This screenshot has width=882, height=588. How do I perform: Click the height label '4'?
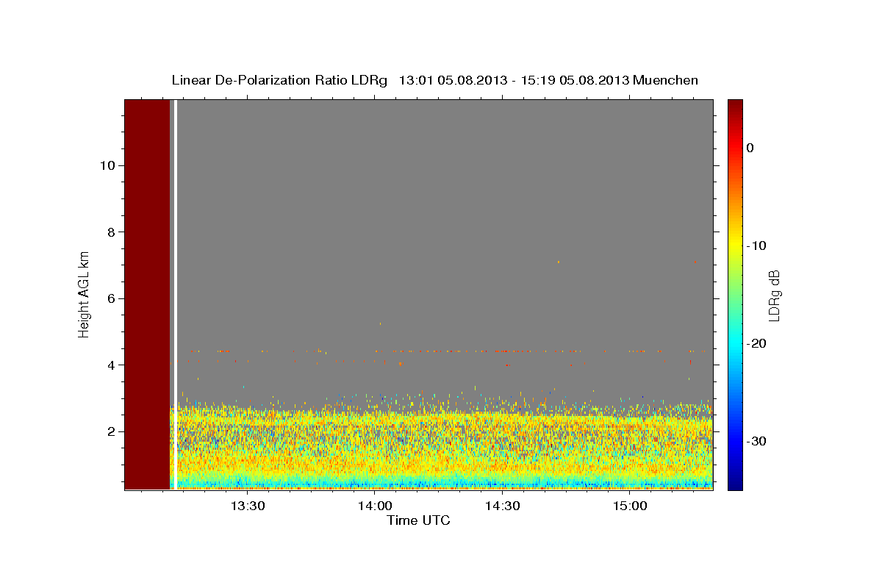110,365
